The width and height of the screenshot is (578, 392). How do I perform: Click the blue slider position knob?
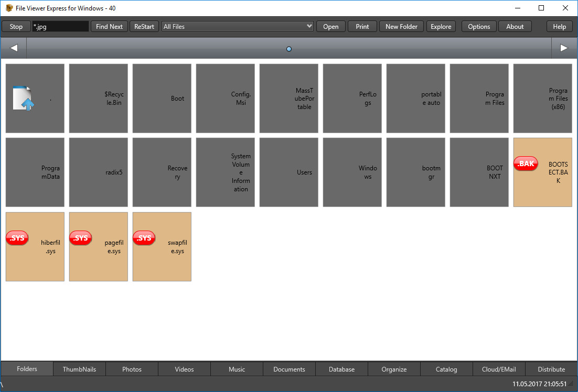click(289, 49)
